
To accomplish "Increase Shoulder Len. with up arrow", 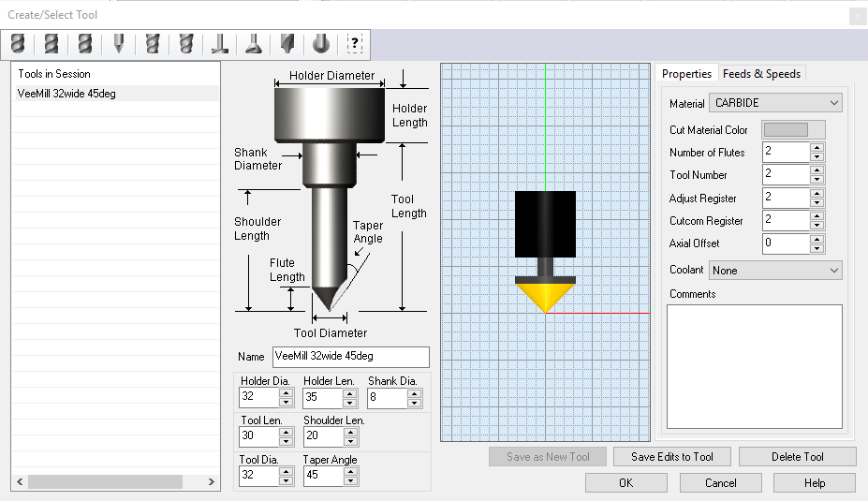I will click(350, 432).
